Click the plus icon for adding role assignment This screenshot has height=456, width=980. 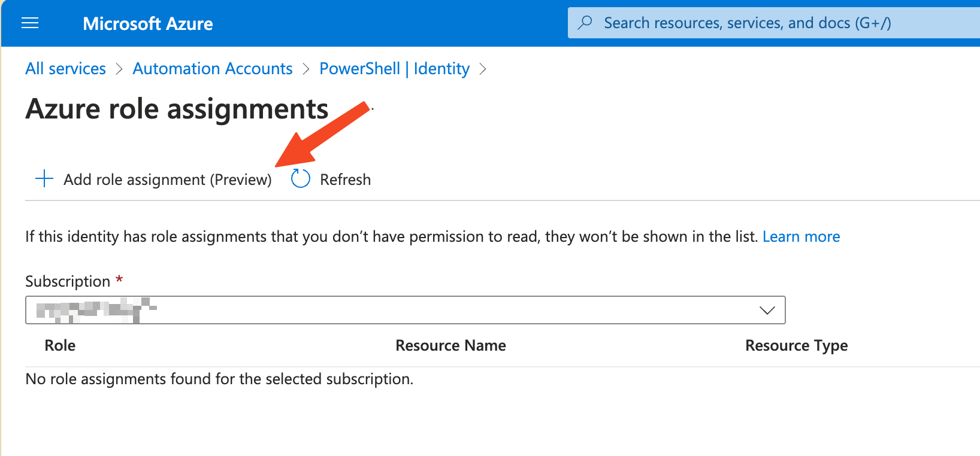point(44,179)
